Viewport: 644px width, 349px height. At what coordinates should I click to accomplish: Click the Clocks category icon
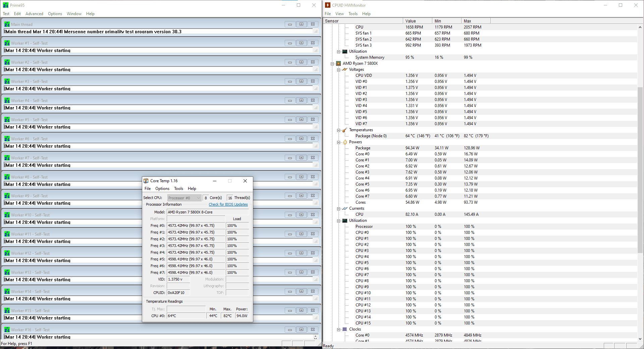tap(345, 329)
